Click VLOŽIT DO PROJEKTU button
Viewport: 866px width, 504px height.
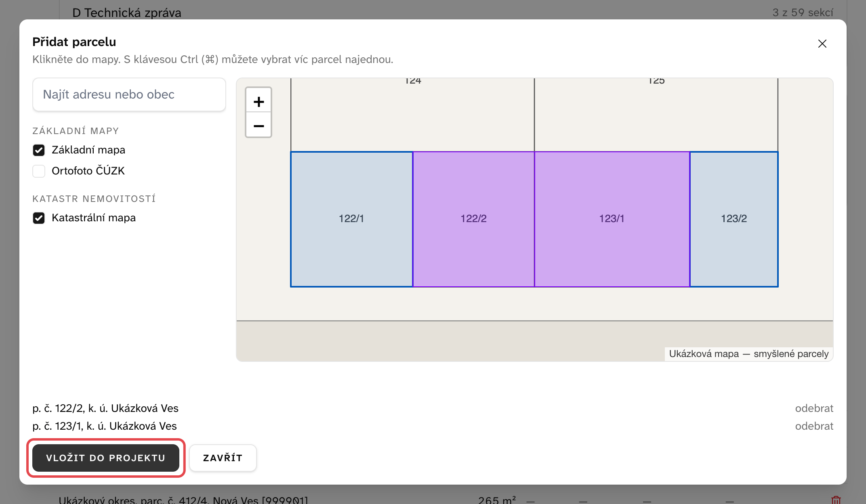(106, 458)
